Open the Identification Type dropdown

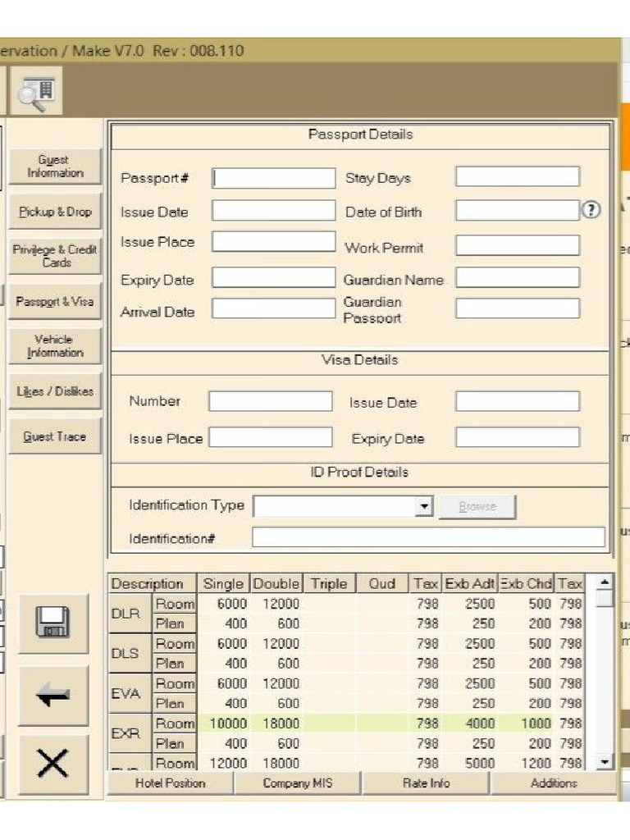[x=423, y=507]
